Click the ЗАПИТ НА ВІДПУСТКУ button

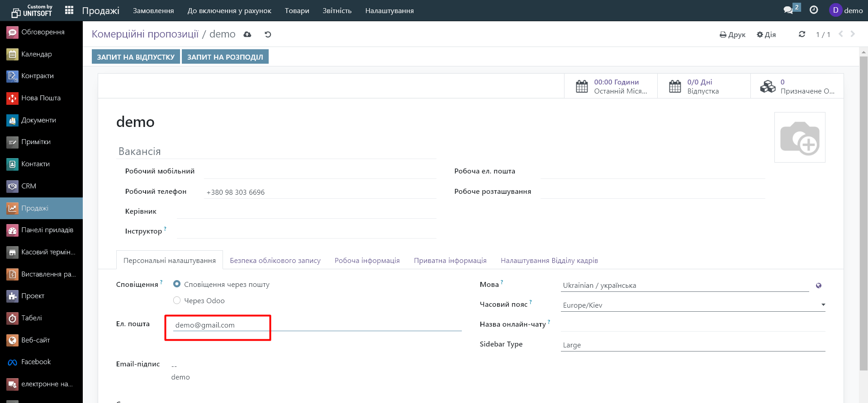click(x=136, y=57)
